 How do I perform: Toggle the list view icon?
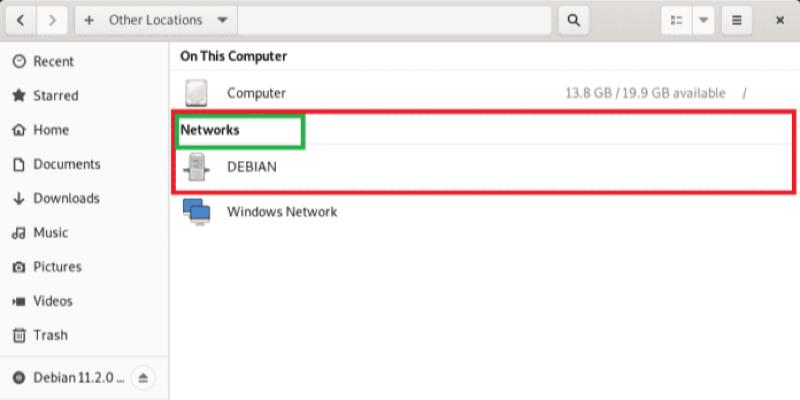coord(677,20)
